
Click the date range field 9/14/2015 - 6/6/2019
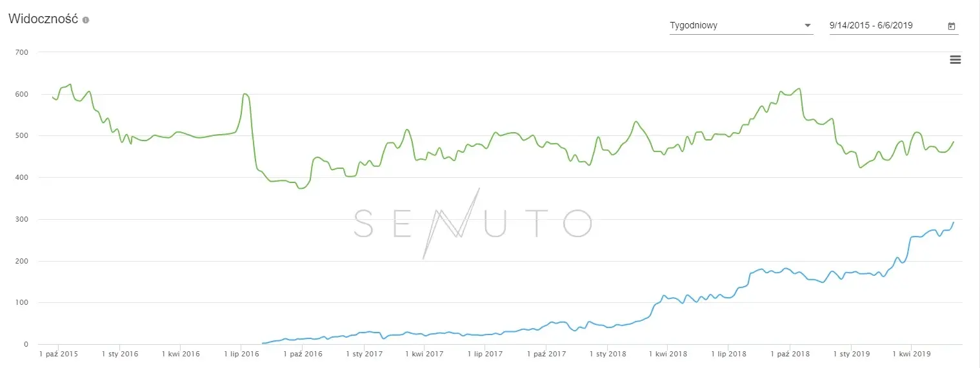tap(894, 26)
